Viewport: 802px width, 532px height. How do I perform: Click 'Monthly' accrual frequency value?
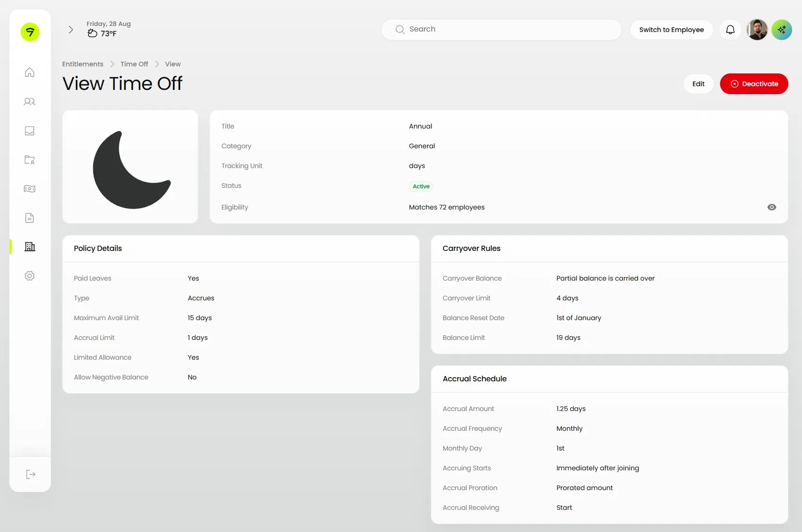(x=569, y=428)
